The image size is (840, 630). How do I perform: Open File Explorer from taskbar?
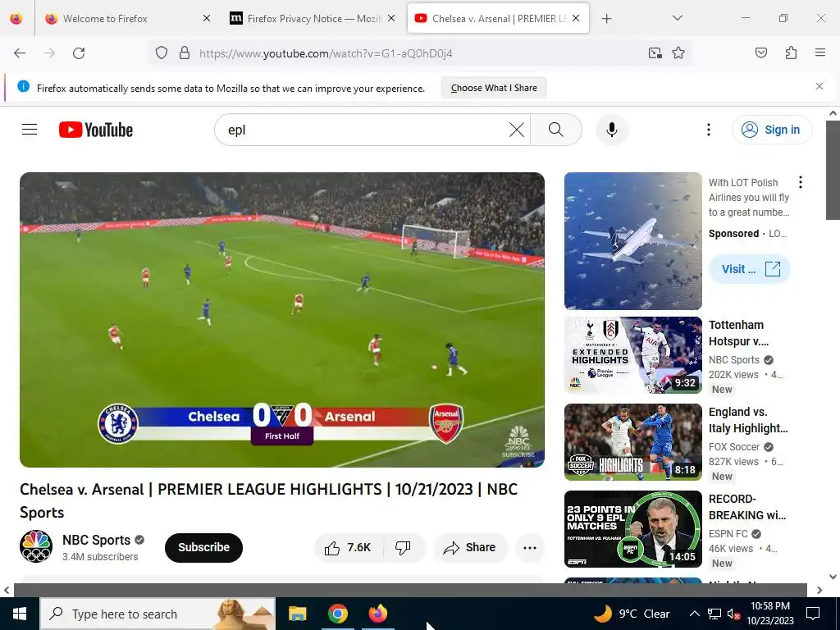pos(297,614)
